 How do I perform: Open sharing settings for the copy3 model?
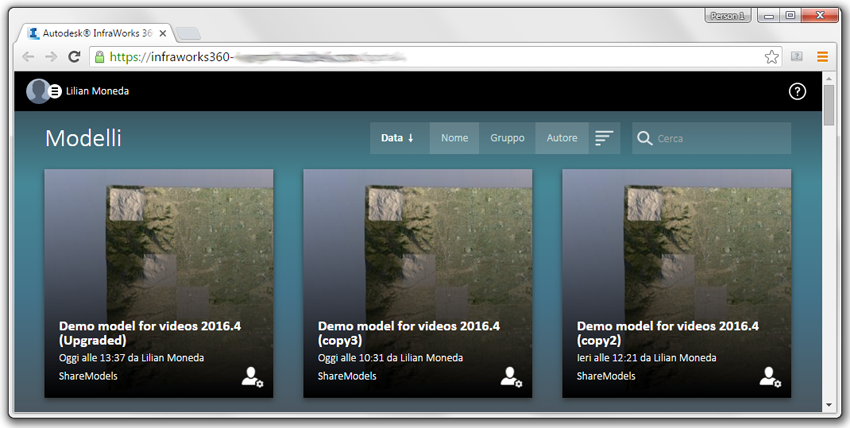[511, 377]
